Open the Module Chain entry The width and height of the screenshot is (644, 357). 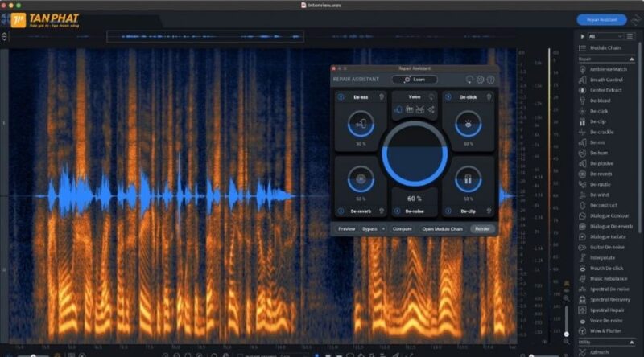pos(605,48)
